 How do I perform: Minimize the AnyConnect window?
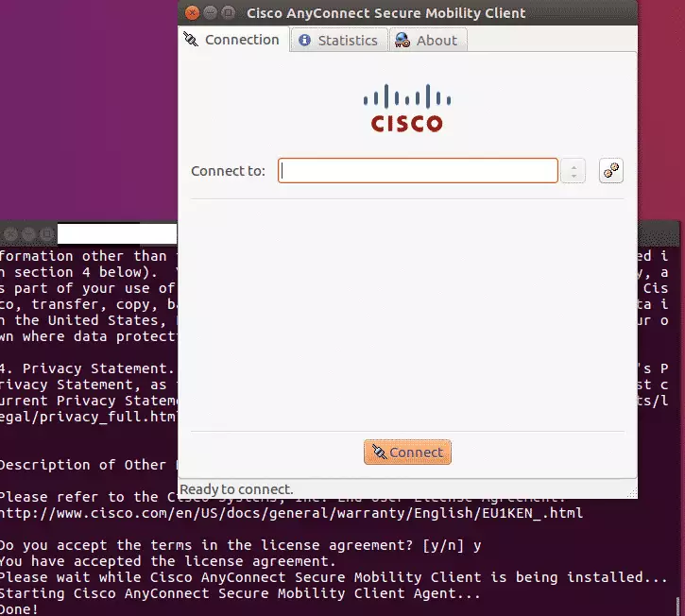(210, 13)
